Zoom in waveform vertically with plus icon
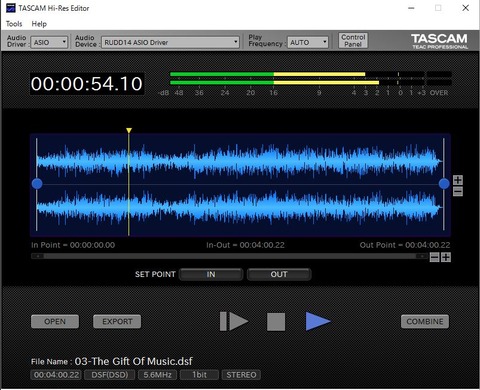Screen dimensions: 480x390 [458, 180]
